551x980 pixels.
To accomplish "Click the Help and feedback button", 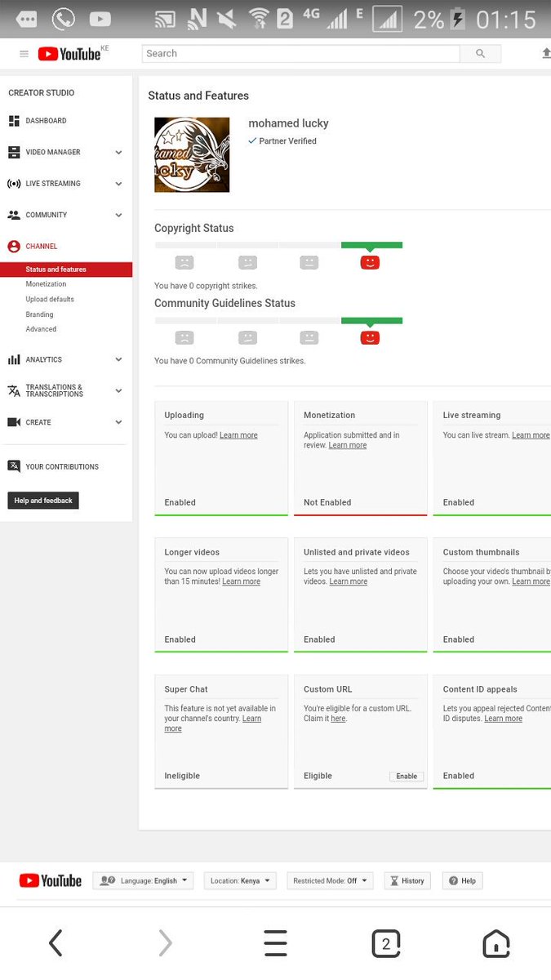I will pos(43,501).
